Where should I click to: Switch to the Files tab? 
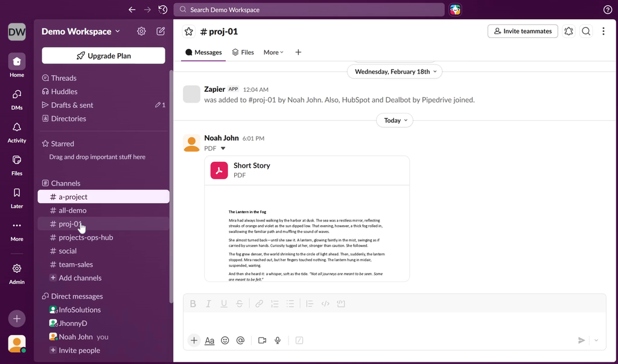(x=243, y=53)
